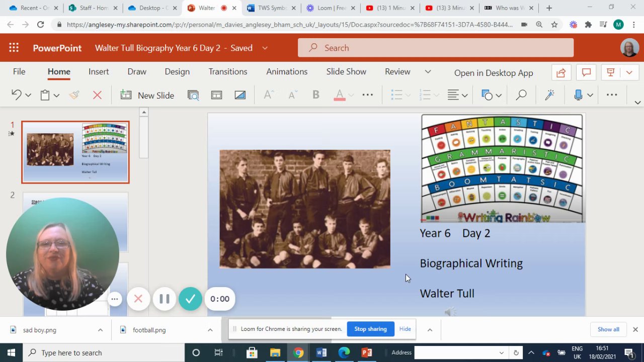Viewport: 644px width, 362px height.
Task: Click the Undo arrow icon
Action: (x=17, y=95)
